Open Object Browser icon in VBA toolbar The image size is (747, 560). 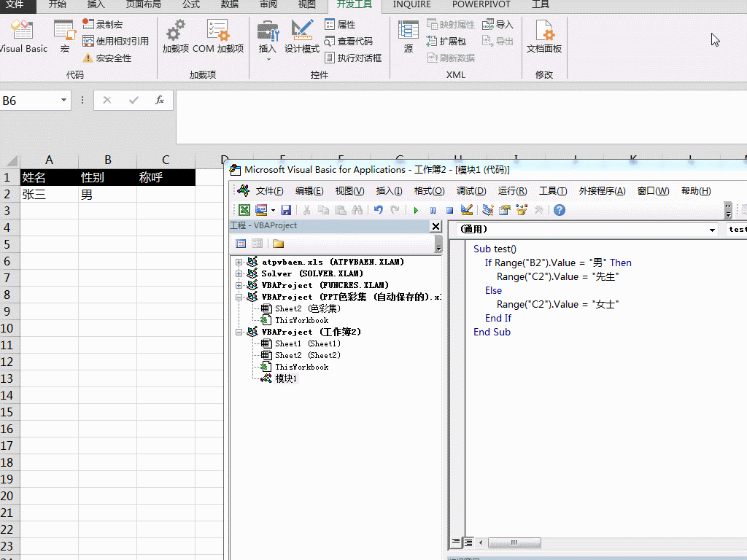[x=522, y=210]
